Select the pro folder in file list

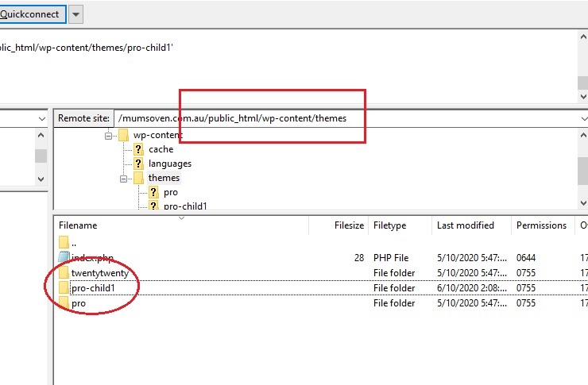coord(321,303)
